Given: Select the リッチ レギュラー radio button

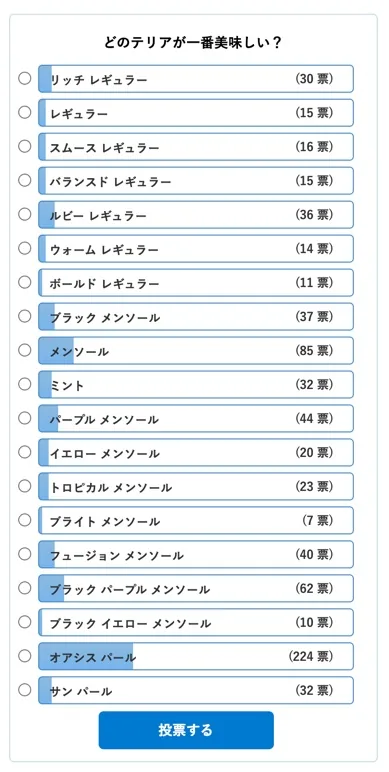Looking at the screenshot, I should point(25,78).
